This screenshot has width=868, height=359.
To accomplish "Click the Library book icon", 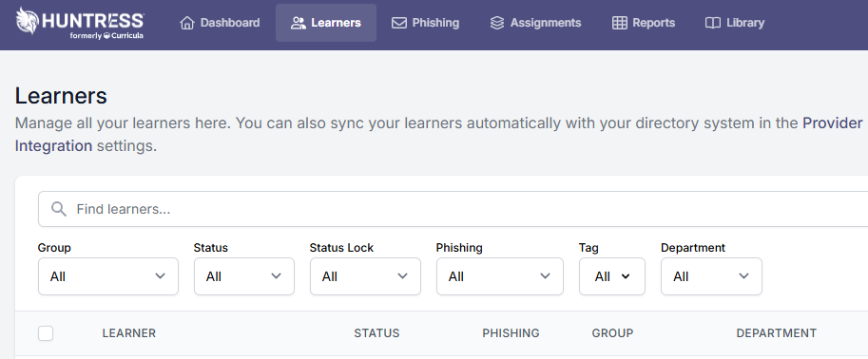I will [712, 23].
